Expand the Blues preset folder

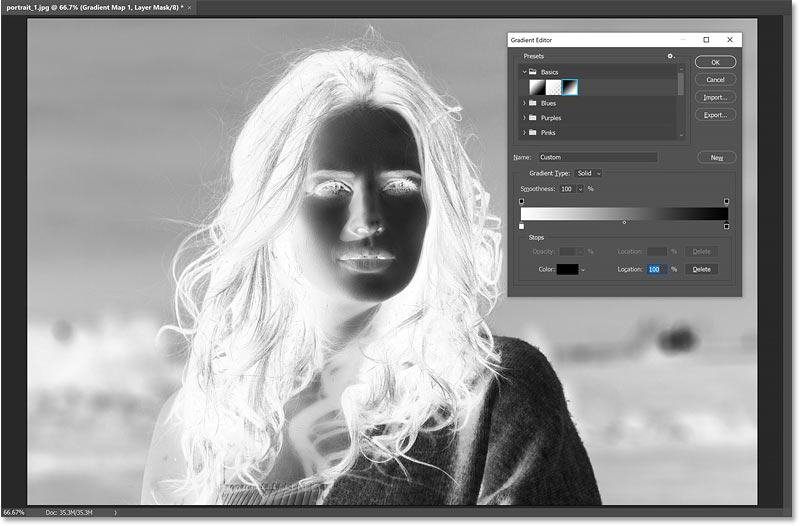(524, 103)
